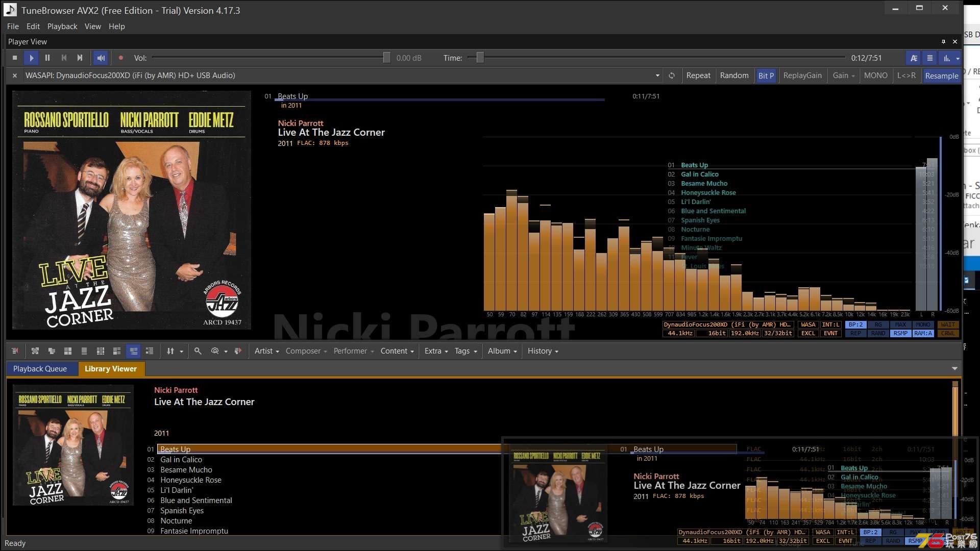Click the large album cover in Player View

[132, 210]
